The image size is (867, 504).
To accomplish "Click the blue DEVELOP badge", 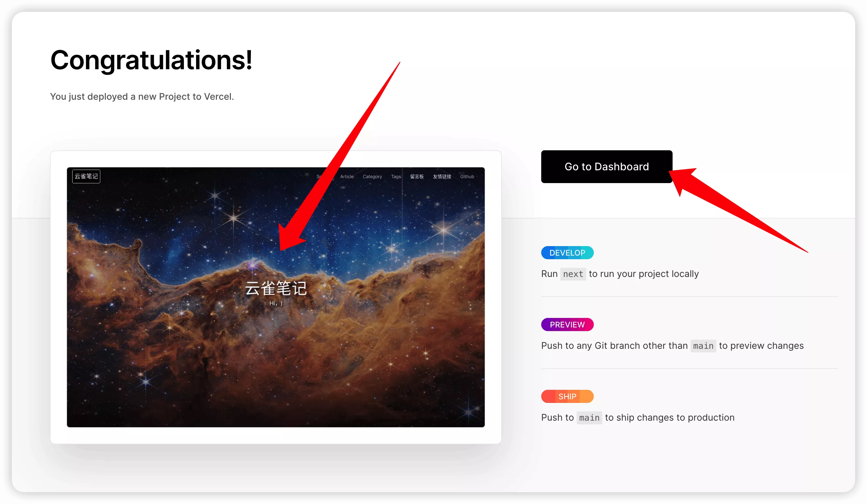I will click(567, 253).
